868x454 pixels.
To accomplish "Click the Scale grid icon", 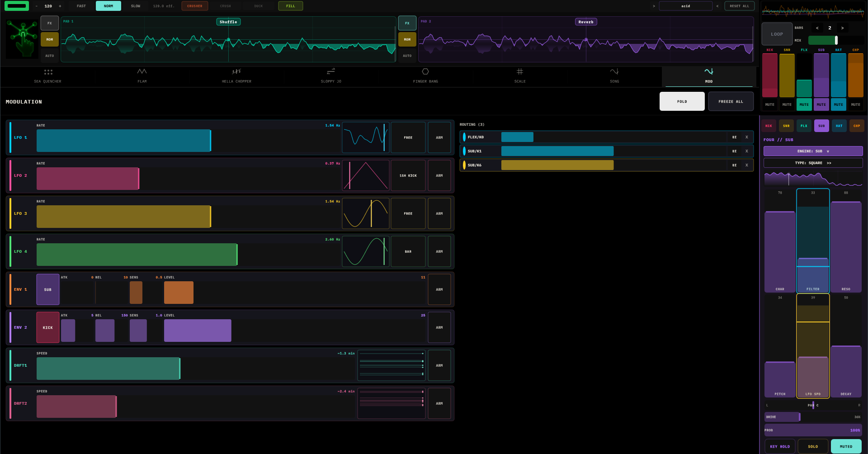I will point(520,71).
